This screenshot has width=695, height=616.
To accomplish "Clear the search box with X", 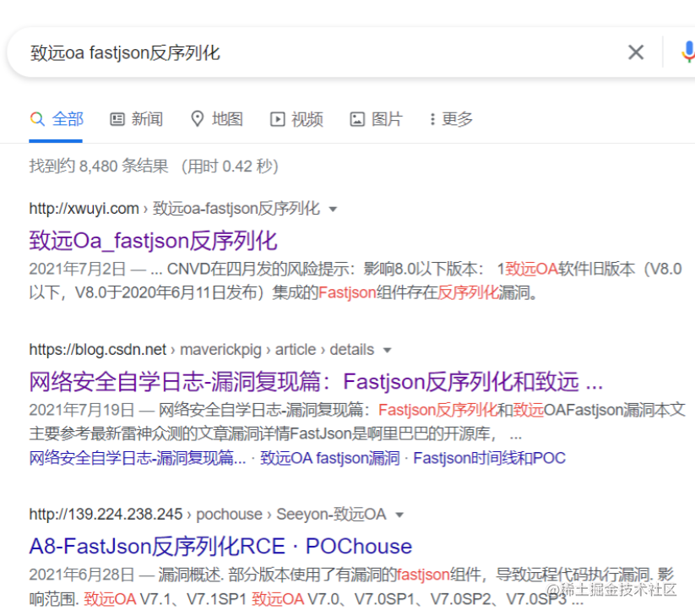I will (x=636, y=52).
